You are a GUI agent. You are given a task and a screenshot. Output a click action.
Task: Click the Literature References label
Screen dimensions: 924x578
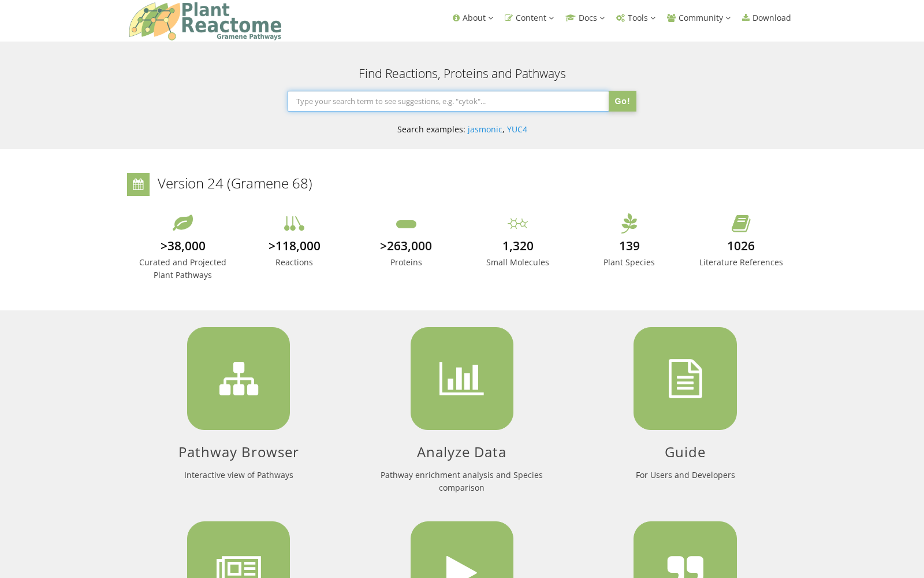[x=741, y=262]
